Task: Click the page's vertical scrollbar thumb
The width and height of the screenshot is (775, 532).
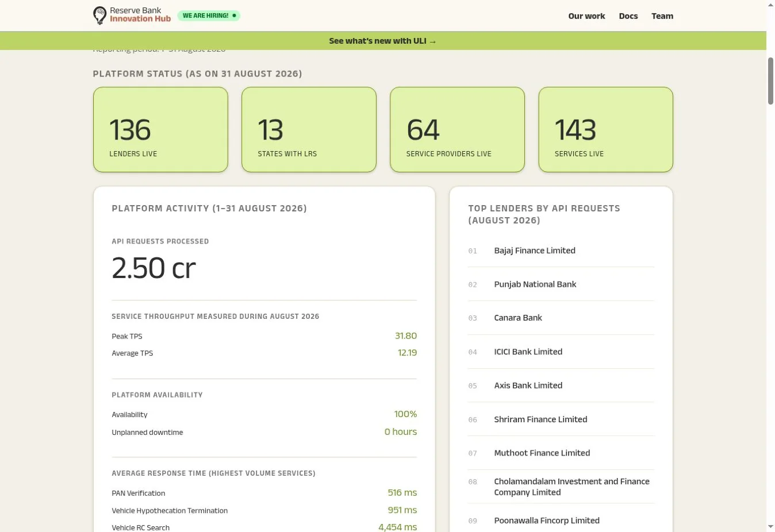Action: [x=770, y=81]
